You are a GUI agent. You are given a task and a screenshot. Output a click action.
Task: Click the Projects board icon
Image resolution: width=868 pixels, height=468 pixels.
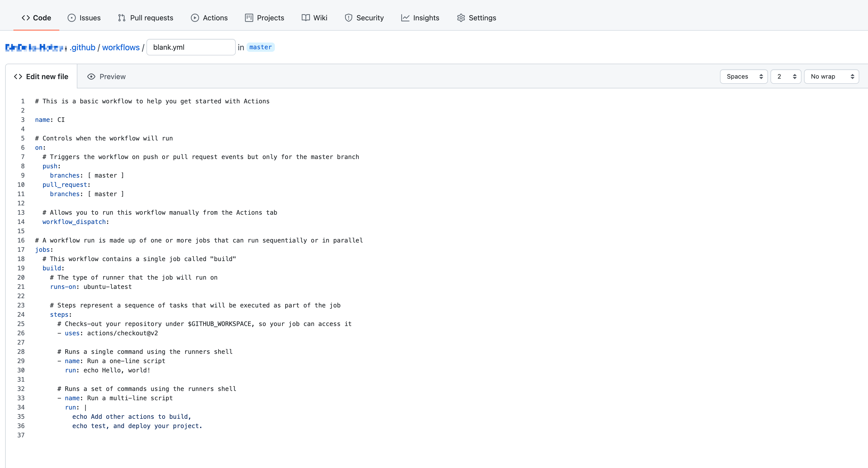coord(249,18)
